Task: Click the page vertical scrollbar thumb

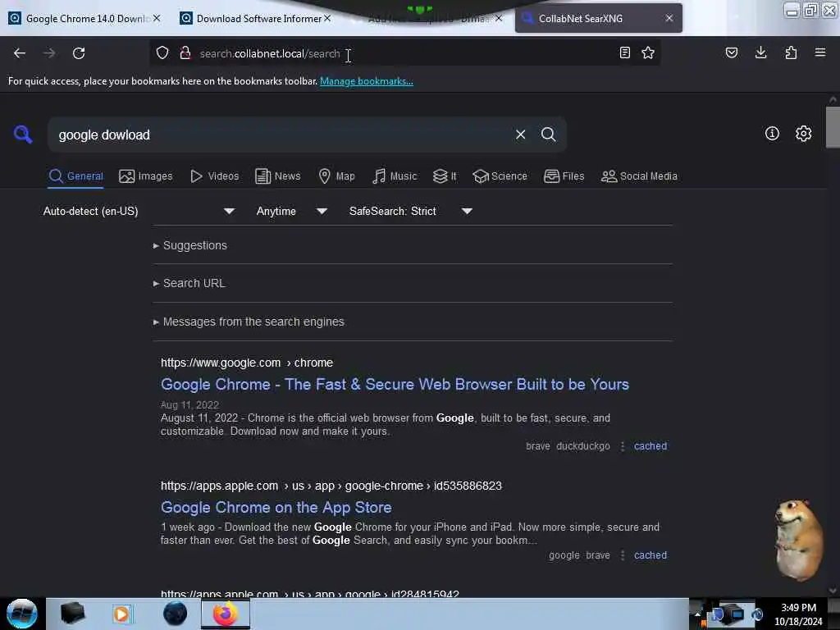Action: [x=833, y=127]
